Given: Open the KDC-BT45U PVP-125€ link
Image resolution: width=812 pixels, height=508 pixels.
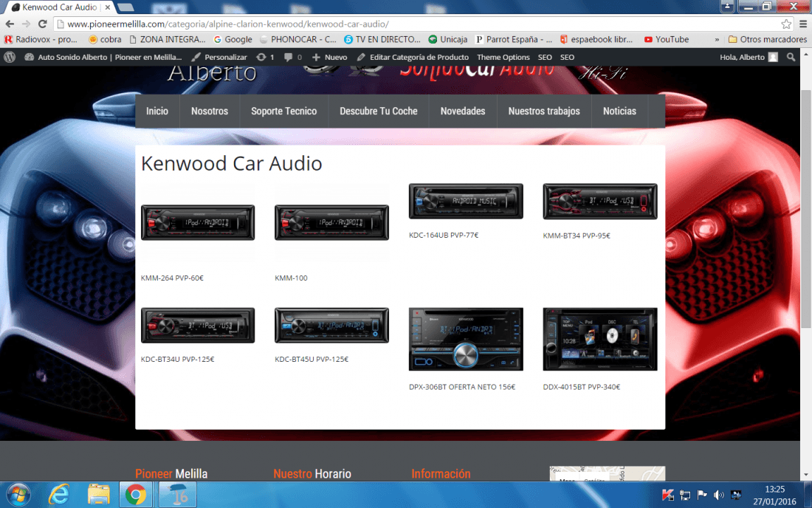Looking at the screenshot, I should [x=312, y=359].
